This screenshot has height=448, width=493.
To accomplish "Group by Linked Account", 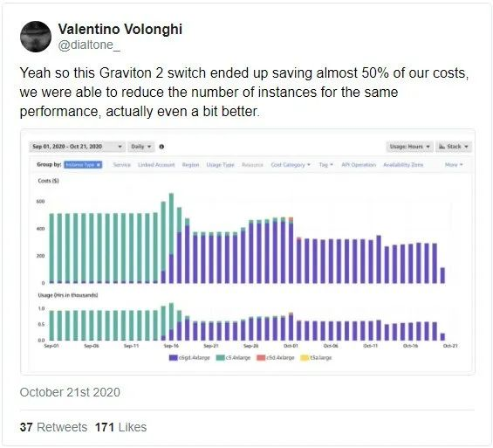I will pyautogui.click(x=156, y=164).
